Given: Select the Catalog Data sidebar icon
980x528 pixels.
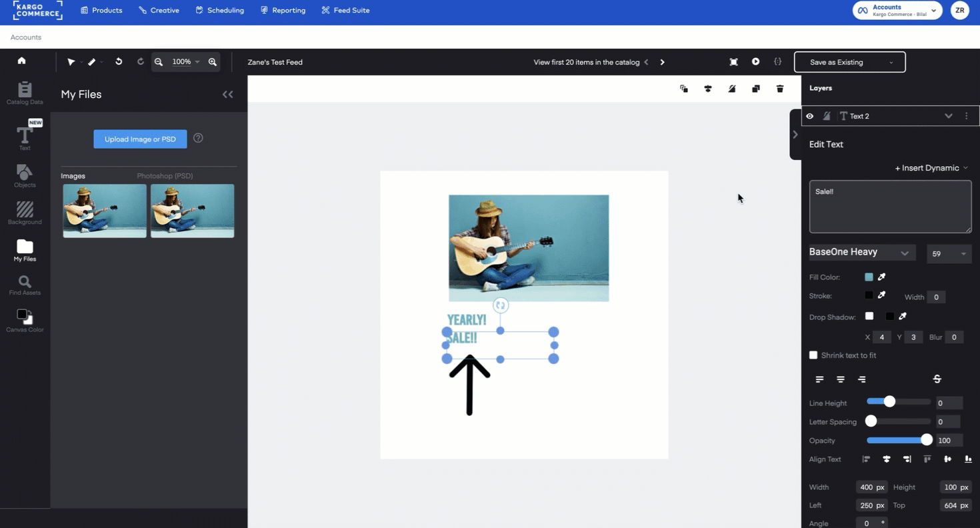Looking at the screenshot, I should [x=25, y=93].
